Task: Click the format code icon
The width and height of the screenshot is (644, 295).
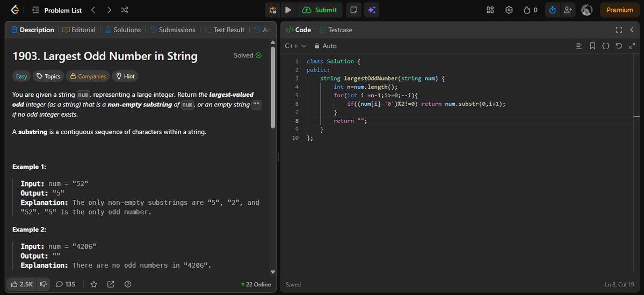Action: tap(579, 46)
